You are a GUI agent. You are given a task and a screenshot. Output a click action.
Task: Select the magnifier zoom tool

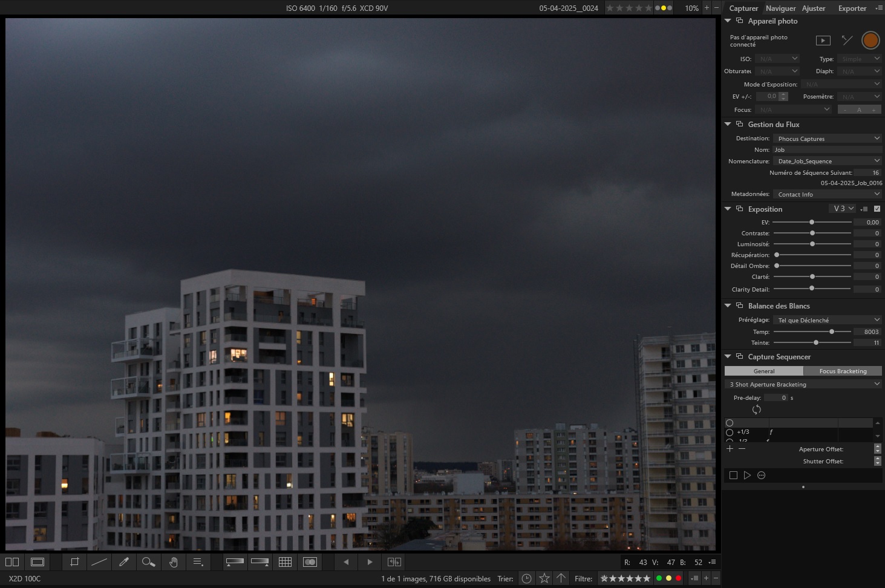coord(148,562)
